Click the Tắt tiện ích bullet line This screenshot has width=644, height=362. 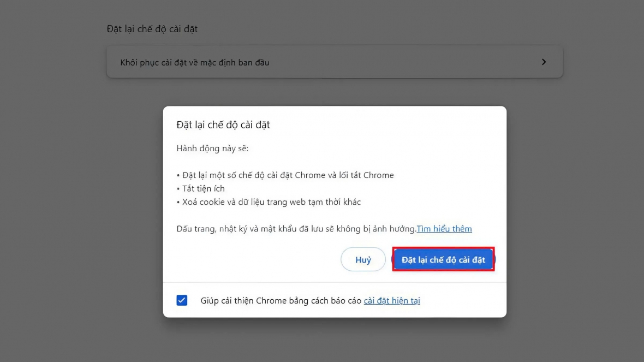click(x=201, y=188)
